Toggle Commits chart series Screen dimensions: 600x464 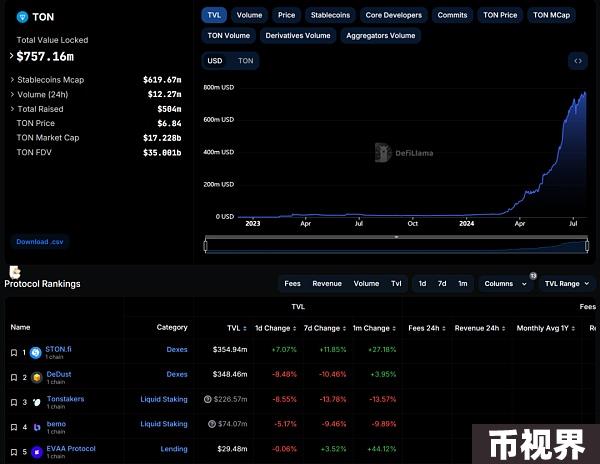[x=452, y=15]
